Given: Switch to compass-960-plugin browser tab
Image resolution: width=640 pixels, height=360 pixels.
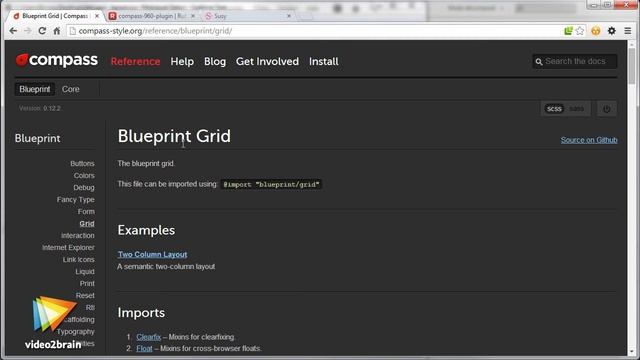Looking at the screenshot, I should pyautogui.click(x=151, y=16).
